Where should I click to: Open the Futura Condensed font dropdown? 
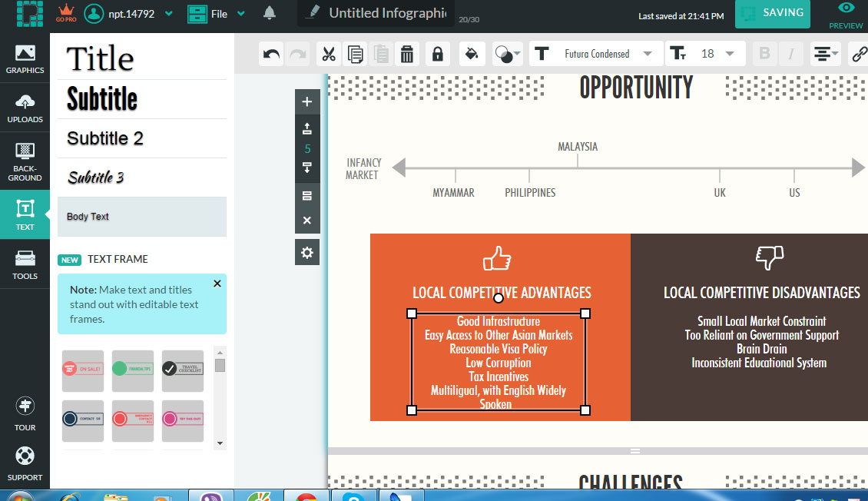coord(596,54)
